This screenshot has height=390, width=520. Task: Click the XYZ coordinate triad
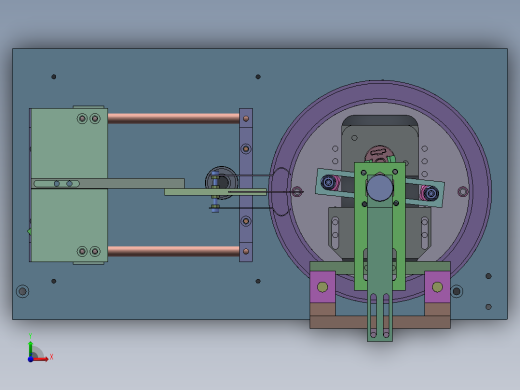pyautogui.click(x=39, y=349)
